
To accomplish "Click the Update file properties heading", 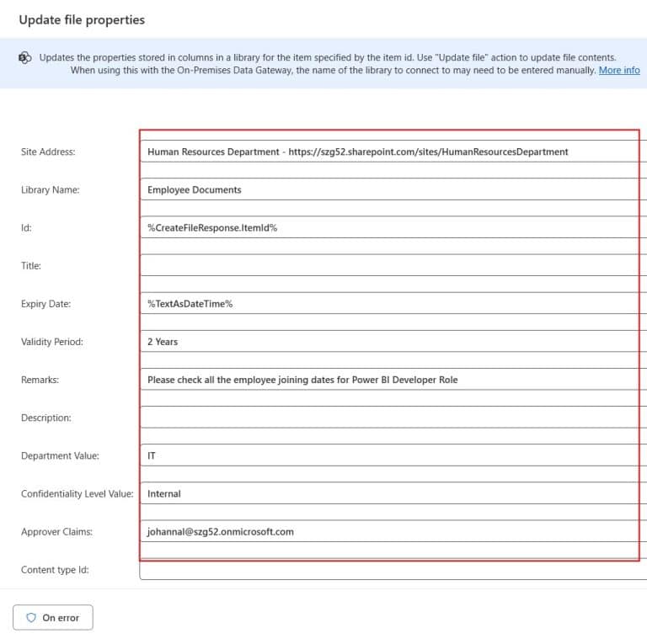I will [x=82, y=20].
